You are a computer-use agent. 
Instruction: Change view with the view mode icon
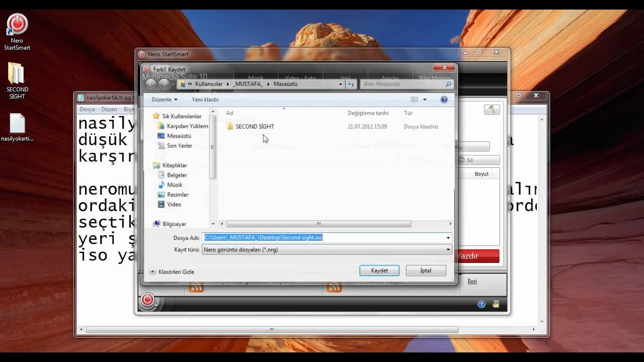(415, 100)
